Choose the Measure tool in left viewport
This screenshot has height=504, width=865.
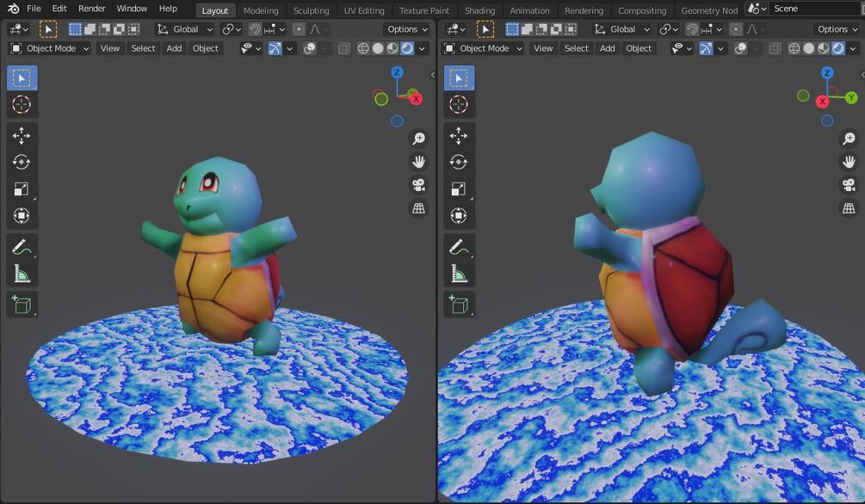point(22,274)
